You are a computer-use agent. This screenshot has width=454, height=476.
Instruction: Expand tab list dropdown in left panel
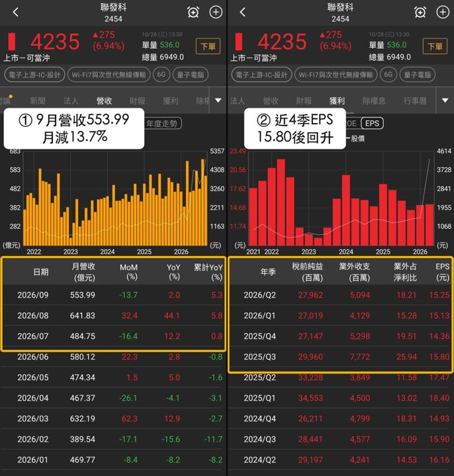218,100
